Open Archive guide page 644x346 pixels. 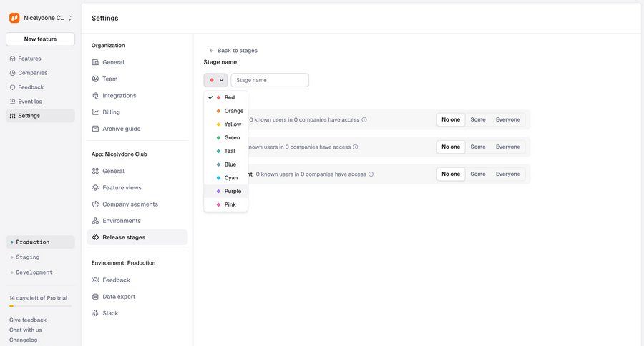pyautogui.click(x=137, y=129)
